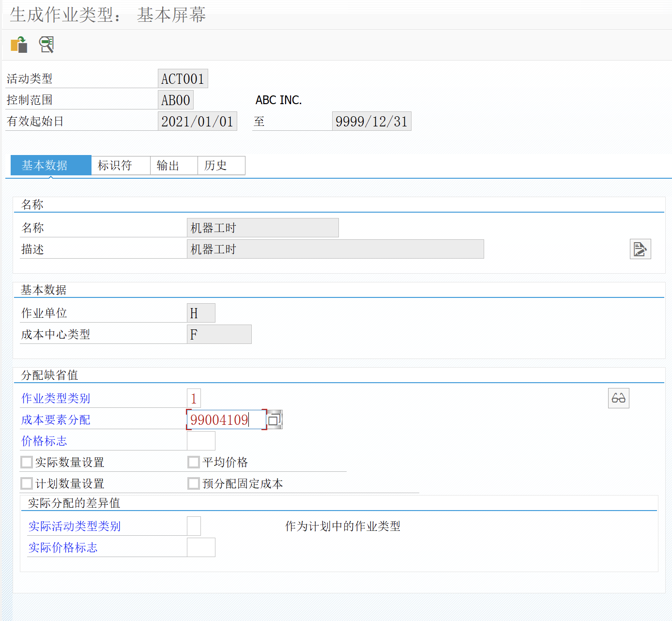Click the 成本要素分配 input field

[227, 419]
